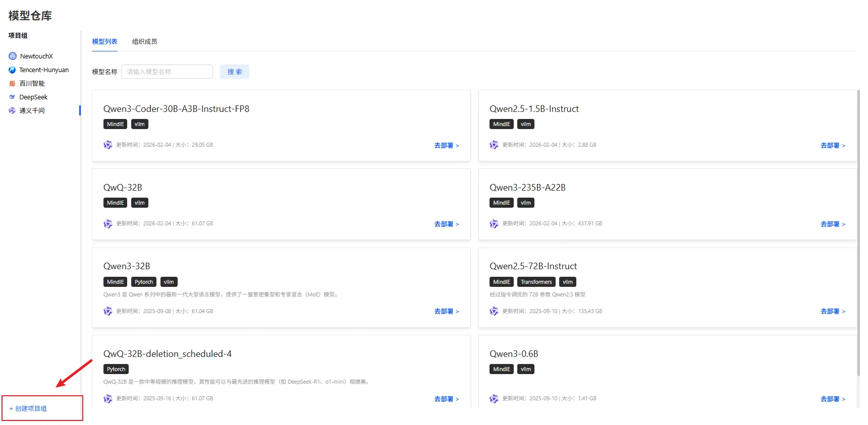The height and width of the screenshot is (425, 868).
Task: Click 去部署 on Qwen2.5-72B-Instruct card
Action: click(833, 311)
